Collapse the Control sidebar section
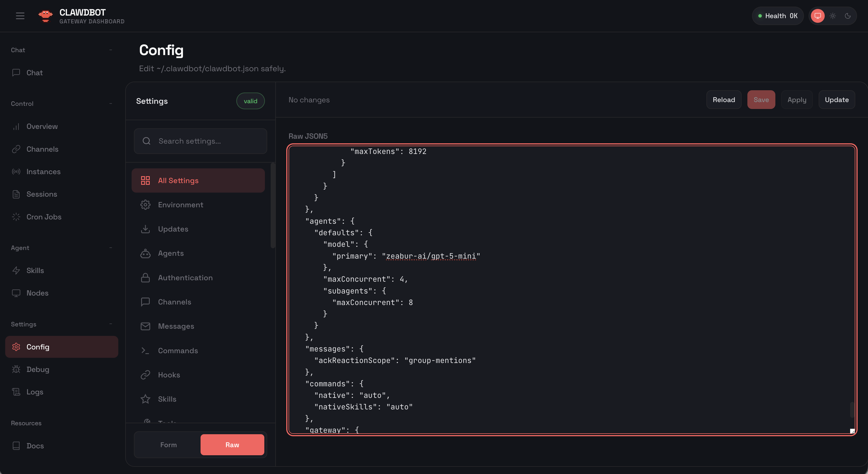Viewport: 868px width, 474px height. coord(111,103)
